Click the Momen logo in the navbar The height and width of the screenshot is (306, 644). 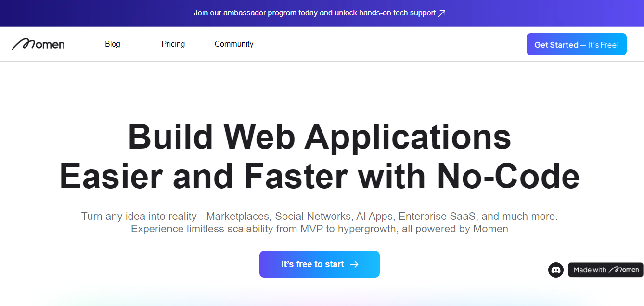click(x=38, y=44)
